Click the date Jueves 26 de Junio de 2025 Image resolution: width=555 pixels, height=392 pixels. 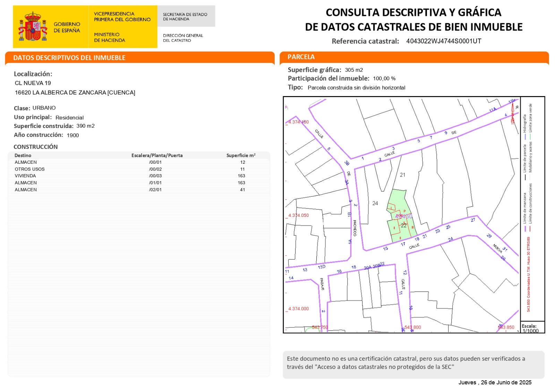495,382
